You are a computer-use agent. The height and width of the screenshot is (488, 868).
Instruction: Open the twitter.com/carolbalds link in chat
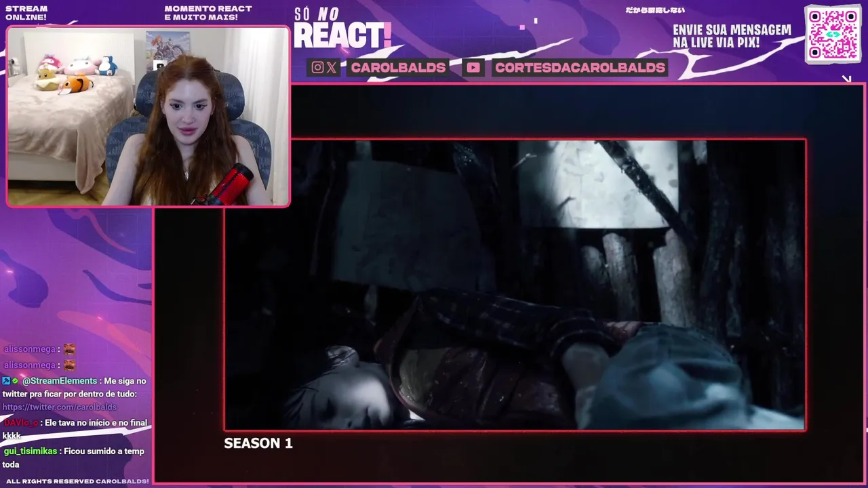pos(60,407)
